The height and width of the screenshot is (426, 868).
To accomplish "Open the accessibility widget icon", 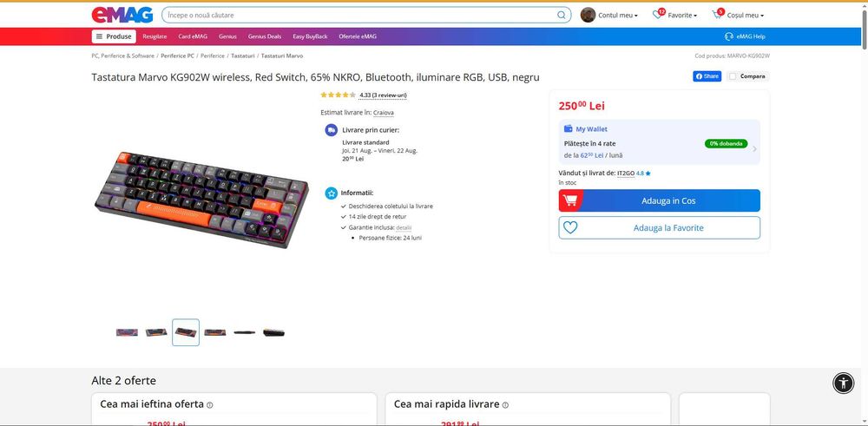I will coord(843,383).
